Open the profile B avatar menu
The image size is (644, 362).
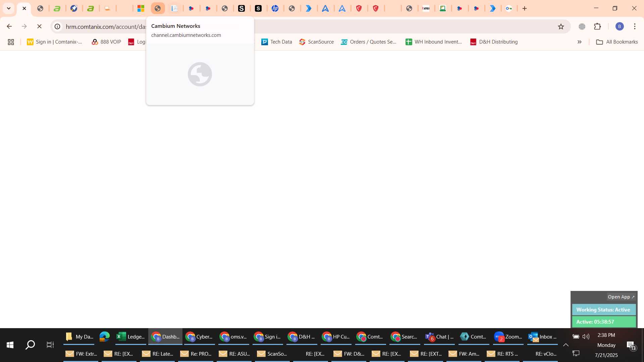(620, 26)
